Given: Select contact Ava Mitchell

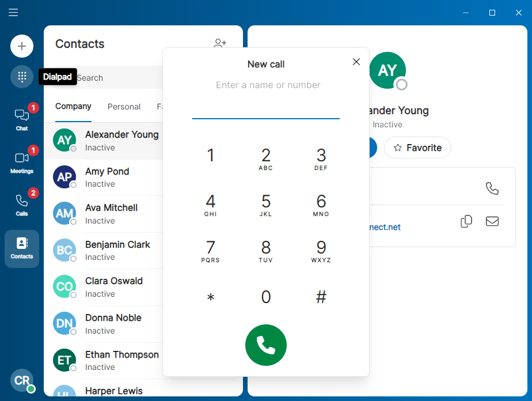Looking at the screenshot, I should (x=104, y=214).
